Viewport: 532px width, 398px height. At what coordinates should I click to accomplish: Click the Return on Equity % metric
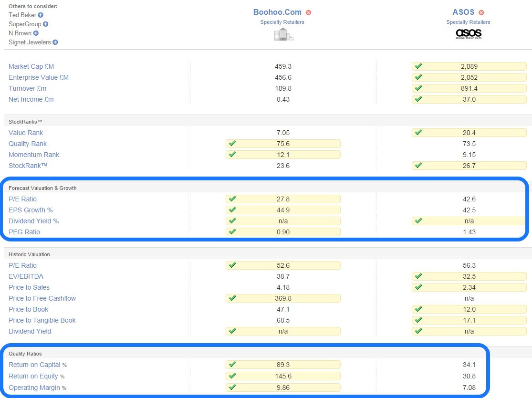[x=37, y=376]
